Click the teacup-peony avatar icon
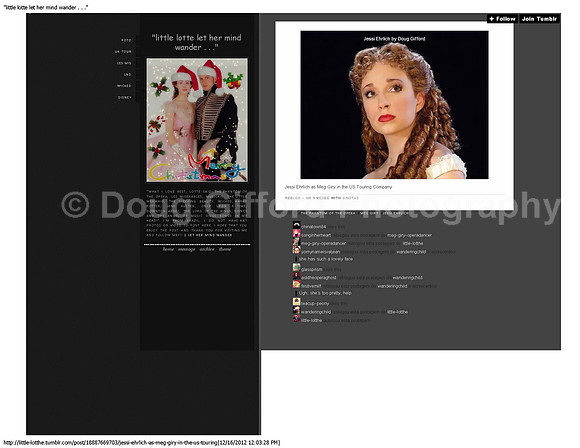This screenshot has height=448, width=580. click(296, 302)
